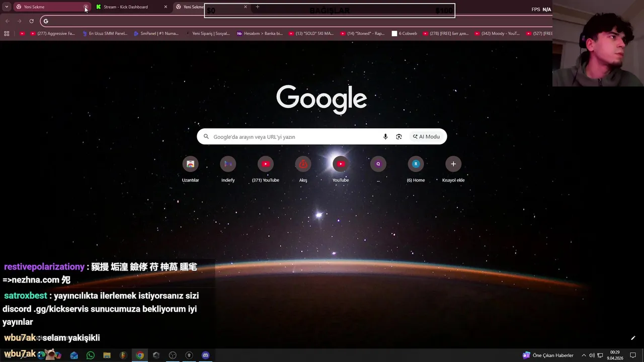Reload the page with refresh icon
This screenshot has width=644, height=362.
point(31,21)
